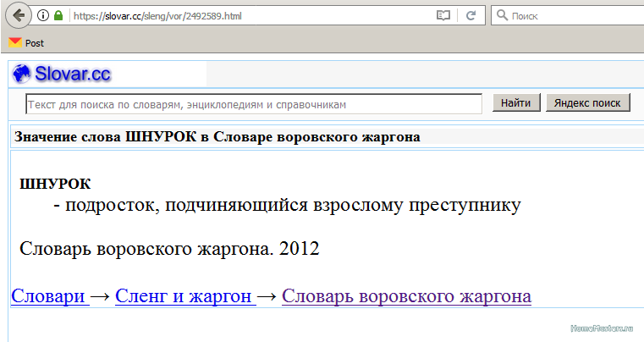Screen dimensions: 644x342
Task: Open the Словарь воровского жаргона link
Action: coord(406,296)
